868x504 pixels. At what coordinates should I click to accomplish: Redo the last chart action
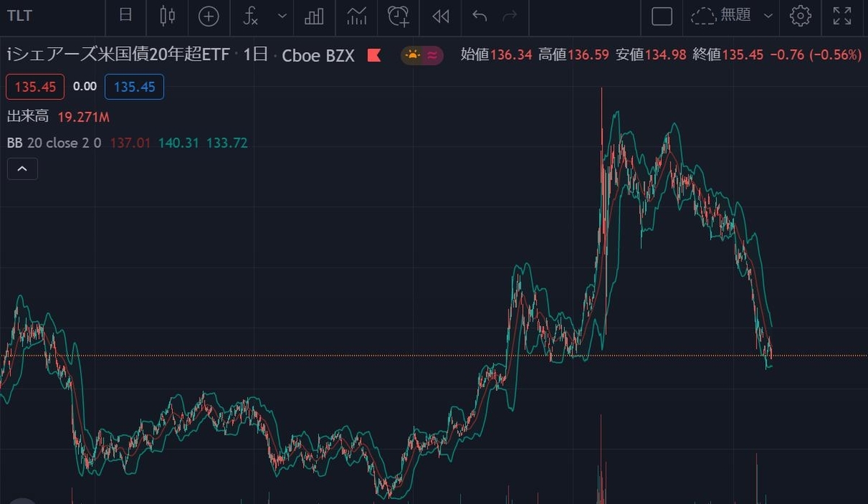pos(510,15)
